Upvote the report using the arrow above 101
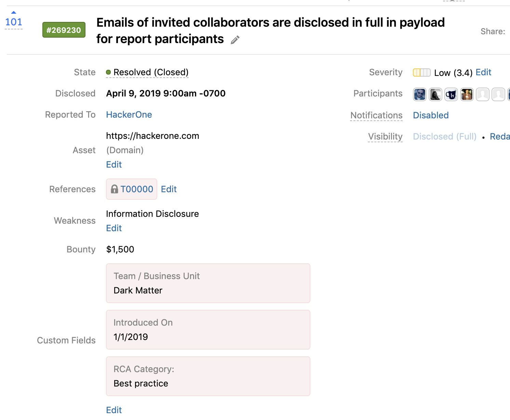 click(14, 13)
